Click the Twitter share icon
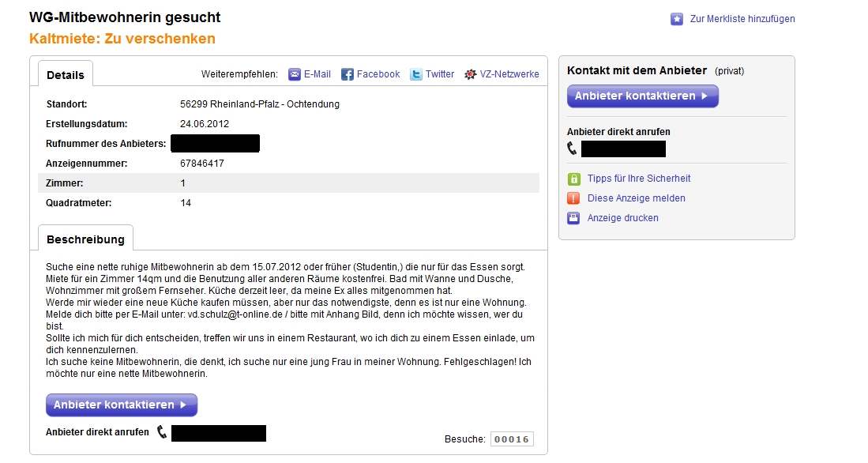868x463 pixels. 416,74
